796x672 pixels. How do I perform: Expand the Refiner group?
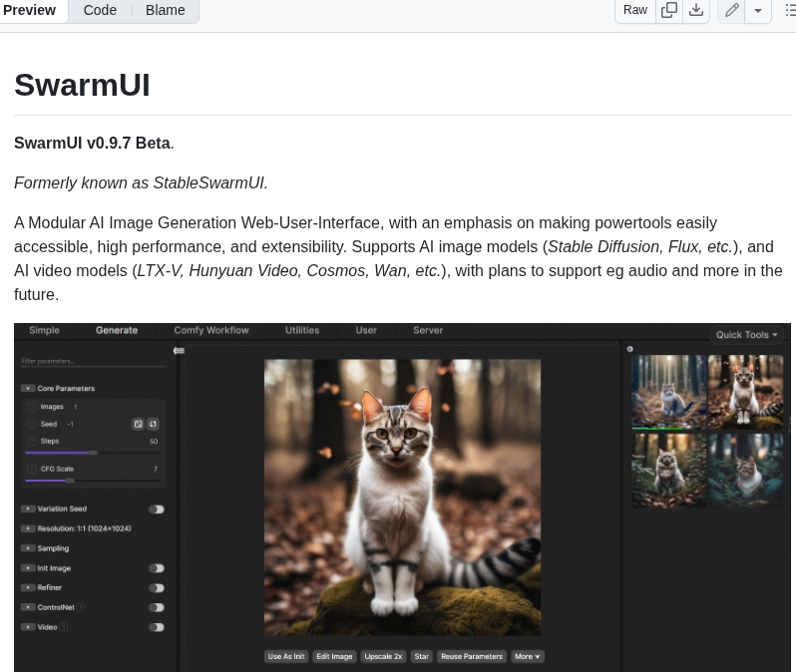[28, 587]
